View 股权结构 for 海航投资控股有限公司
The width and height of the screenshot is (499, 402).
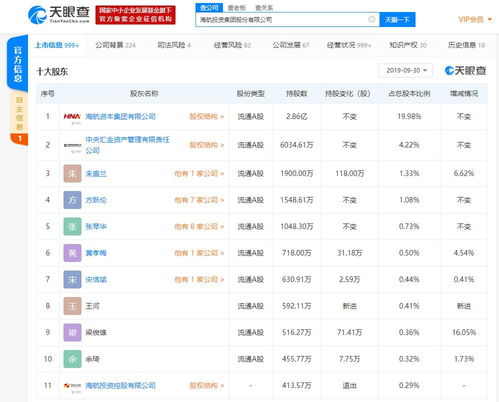click(x=207, y=386)
